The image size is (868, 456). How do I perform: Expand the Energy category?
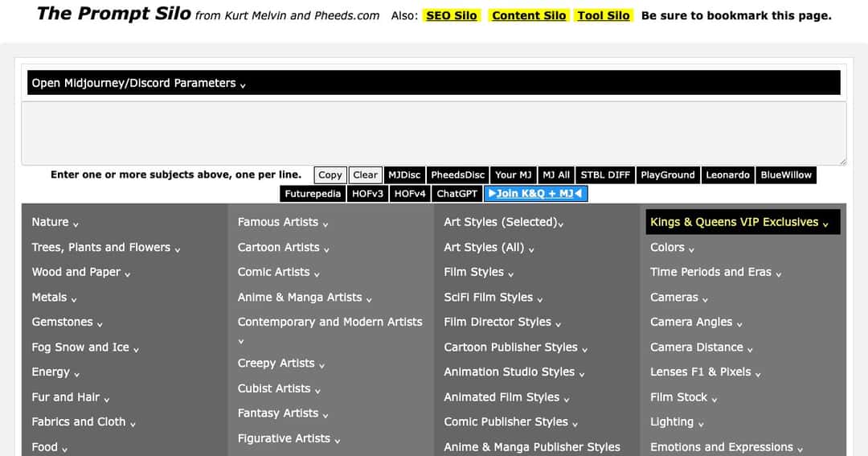55,372
